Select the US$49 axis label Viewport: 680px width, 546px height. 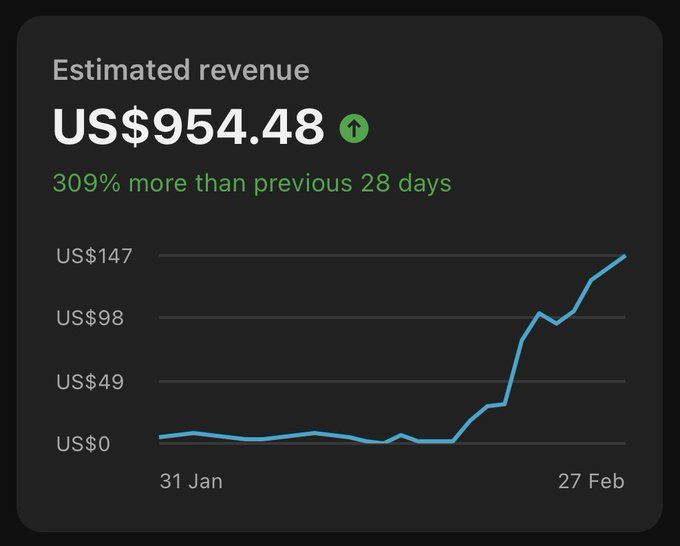coord(90,382)
